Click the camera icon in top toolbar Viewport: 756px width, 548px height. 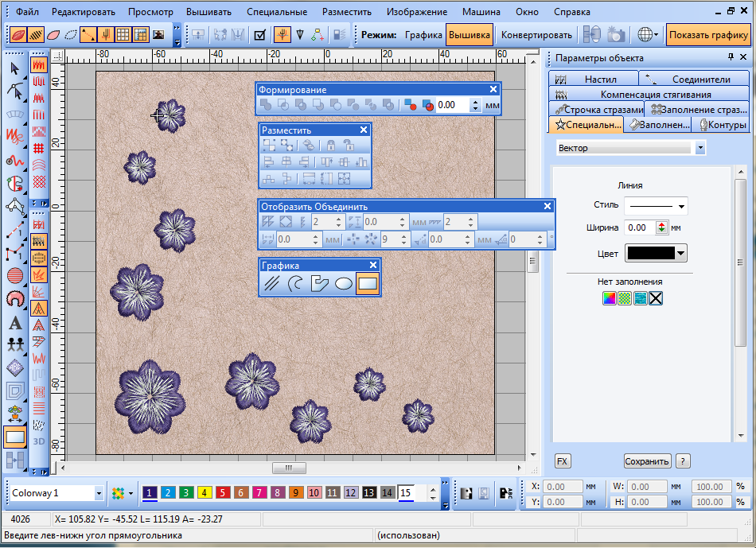pyautogui.click(x=615, y=35)
